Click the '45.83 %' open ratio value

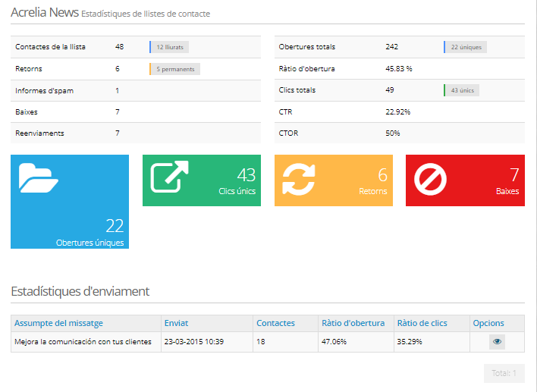click(x=399, y=69)
